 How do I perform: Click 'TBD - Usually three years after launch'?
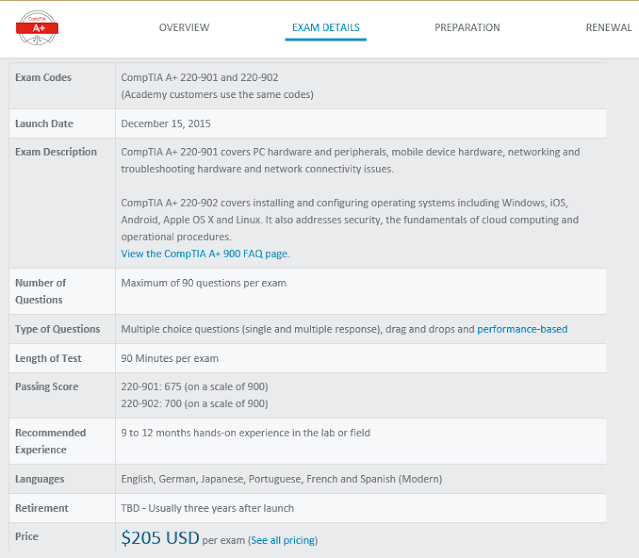pyautogui.click(x=207, y=508)
